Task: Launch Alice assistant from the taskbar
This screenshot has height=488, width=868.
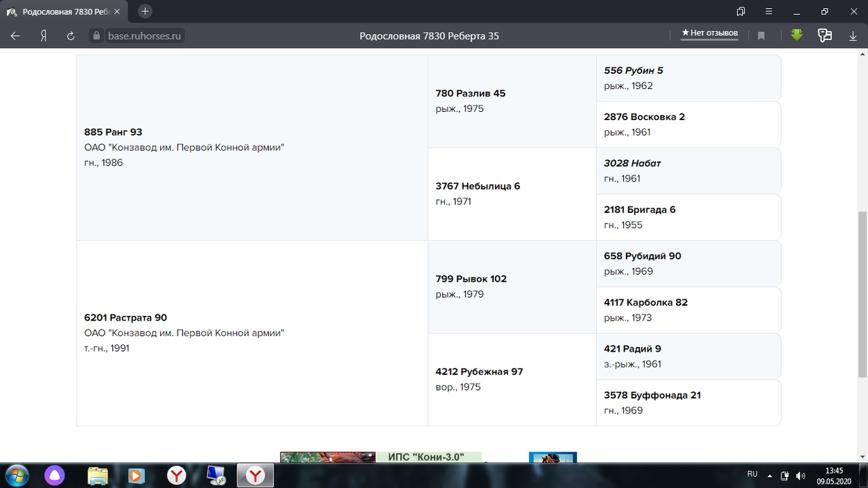Action: 54,475
